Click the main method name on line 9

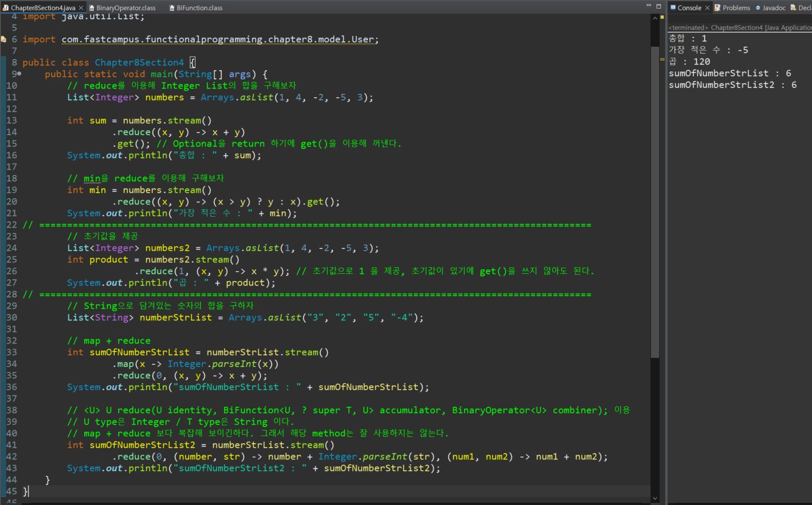click(162, 74)
